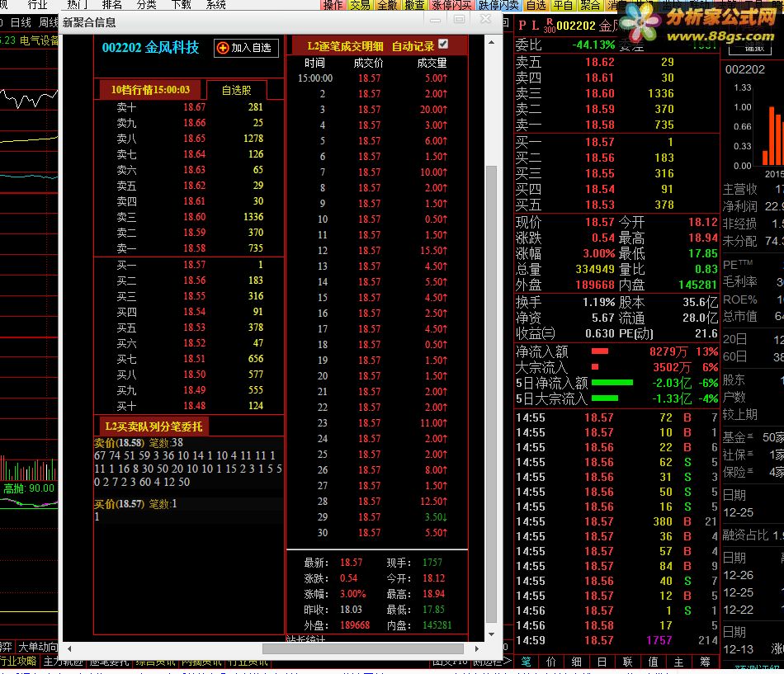Select the 10档行情 tab
The height and width of the screenshot is (674, 784).
(150, 90)
